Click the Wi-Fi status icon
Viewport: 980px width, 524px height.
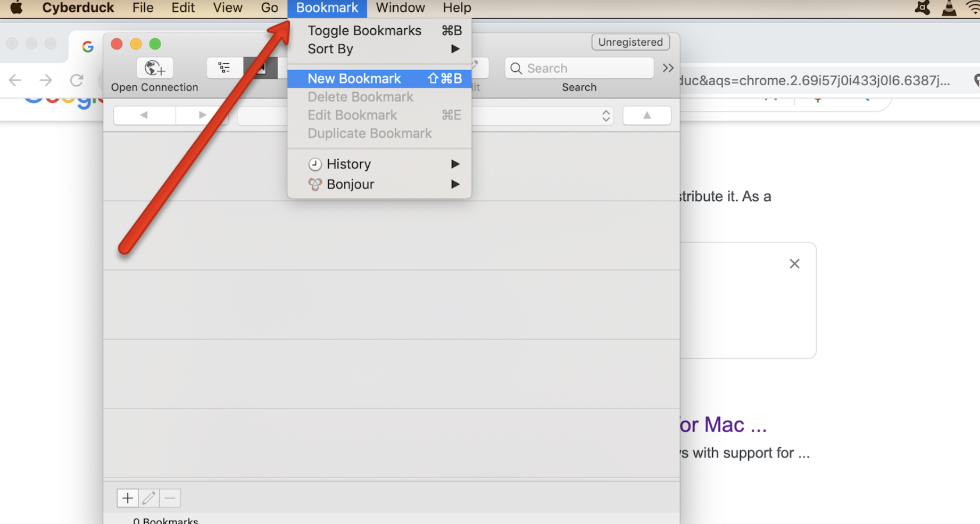point(973,7)
